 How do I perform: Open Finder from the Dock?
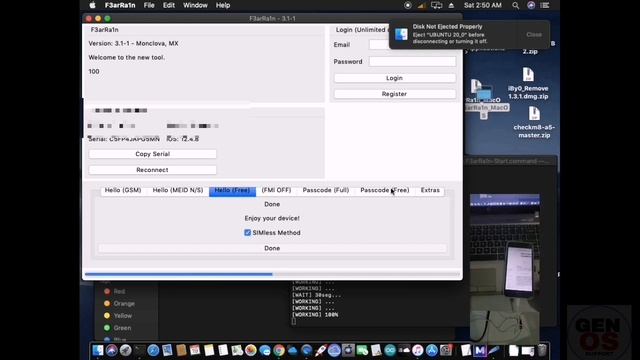pyautogui.click(x=98, y=351)
